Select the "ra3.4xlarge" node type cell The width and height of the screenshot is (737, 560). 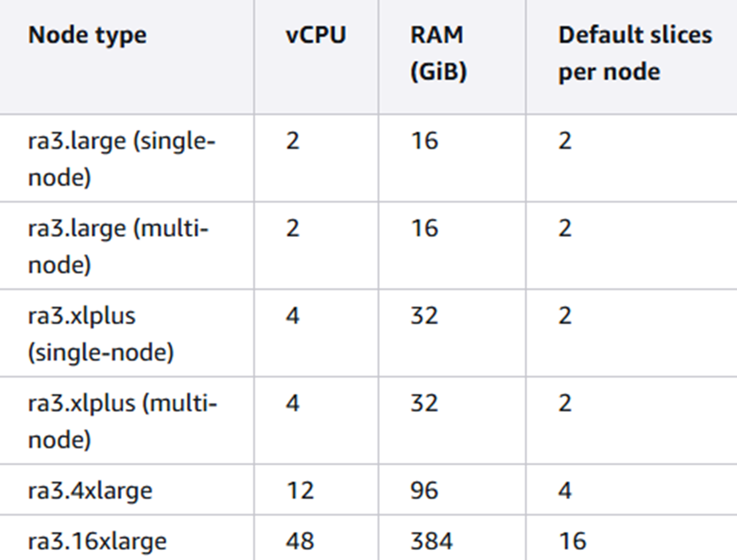pyautogui.click(x=90, y=491)
